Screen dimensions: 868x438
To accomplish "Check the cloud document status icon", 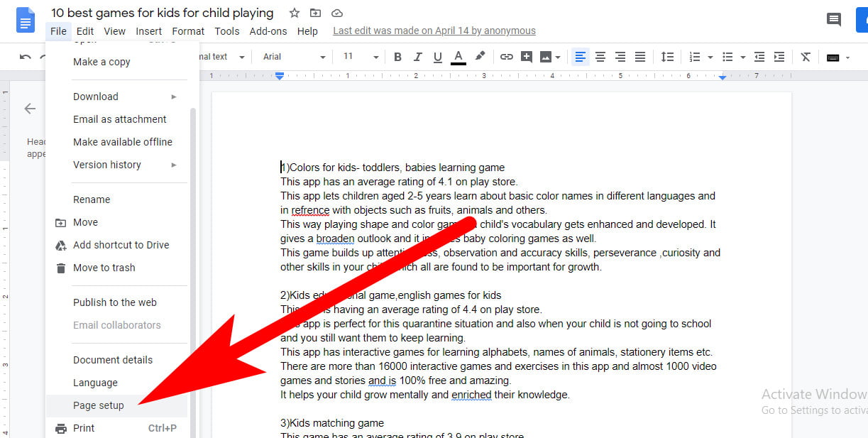I will tap(337, 13).
